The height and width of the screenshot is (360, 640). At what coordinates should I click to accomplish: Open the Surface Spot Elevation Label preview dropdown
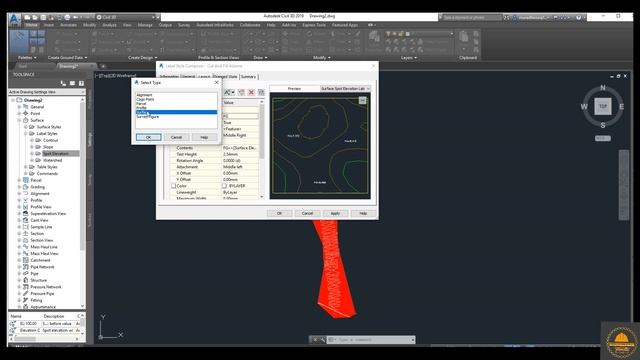[x=345, y=89]
